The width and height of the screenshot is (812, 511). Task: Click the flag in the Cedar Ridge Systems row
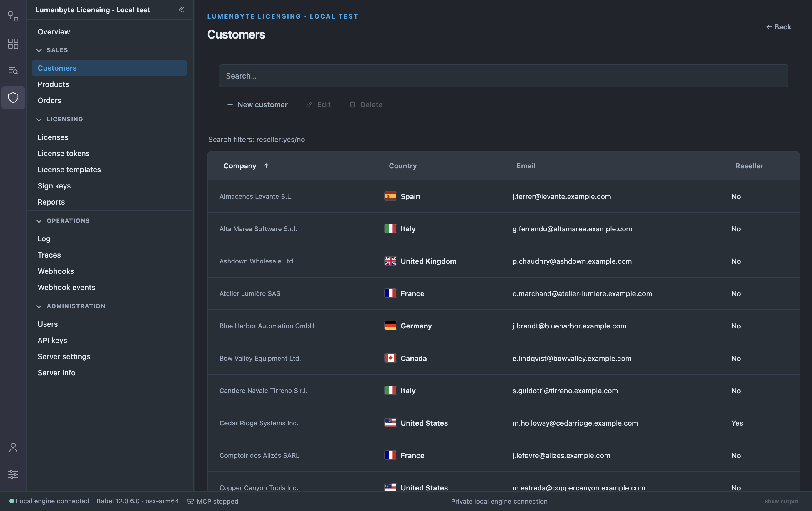point(390,423)
